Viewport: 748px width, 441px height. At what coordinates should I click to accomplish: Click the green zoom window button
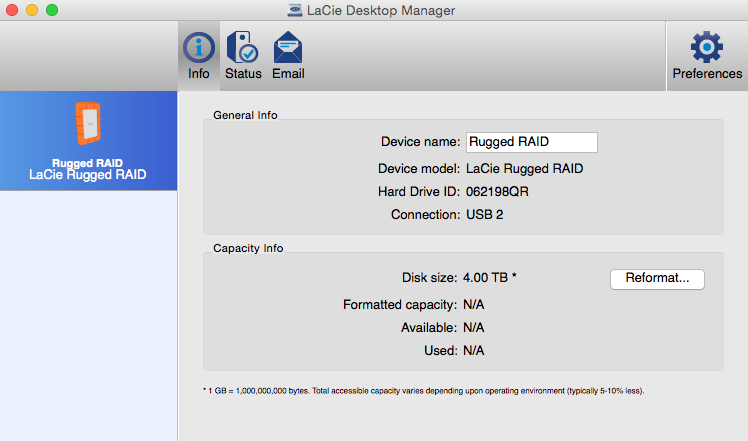52,10
